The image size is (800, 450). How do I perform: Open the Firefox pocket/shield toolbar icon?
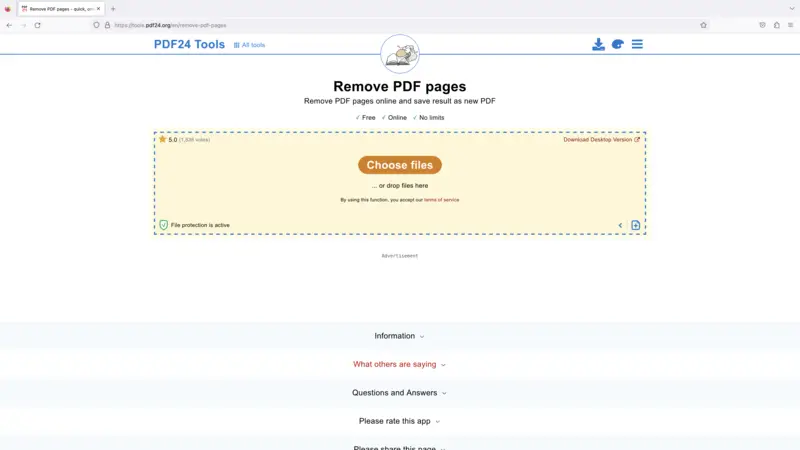pos(762,25)
